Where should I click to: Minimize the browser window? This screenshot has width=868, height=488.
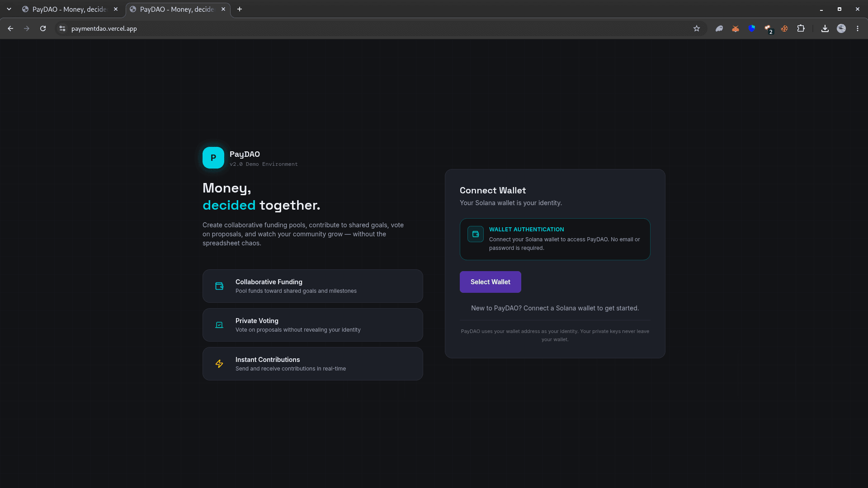(821, 9)
